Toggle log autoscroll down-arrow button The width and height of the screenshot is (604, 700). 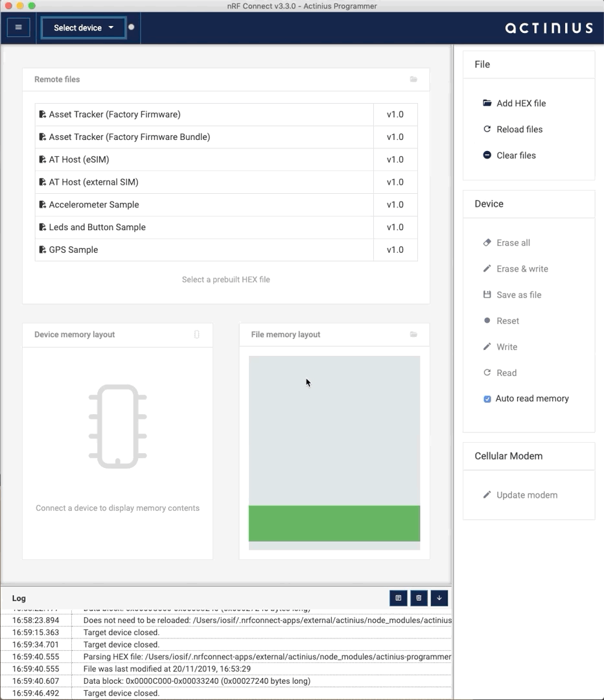(439, 598)
